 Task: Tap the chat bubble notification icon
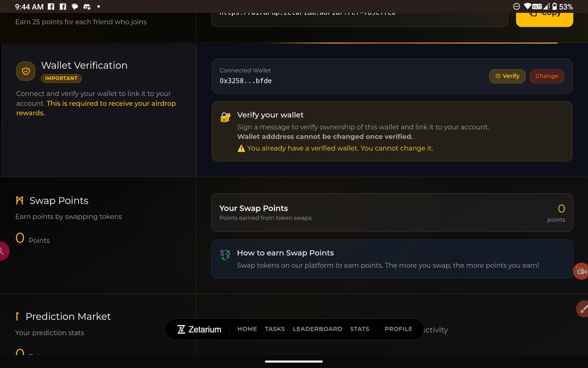point(75,7)
